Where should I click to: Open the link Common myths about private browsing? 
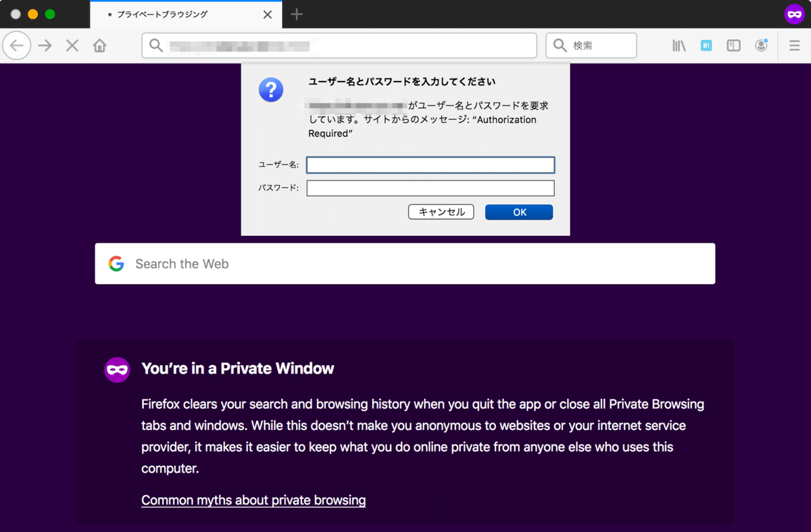(253, 500)
